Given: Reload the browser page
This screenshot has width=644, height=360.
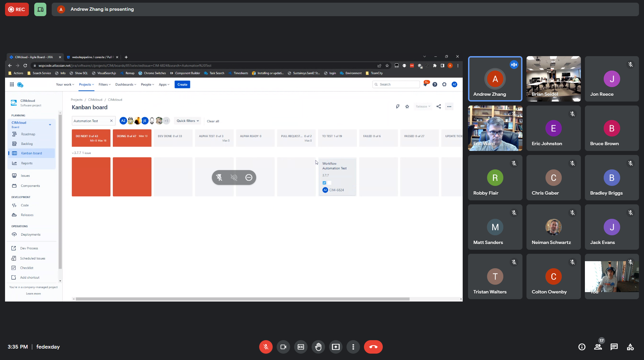Looking at the screenshot, I should 25,66.
